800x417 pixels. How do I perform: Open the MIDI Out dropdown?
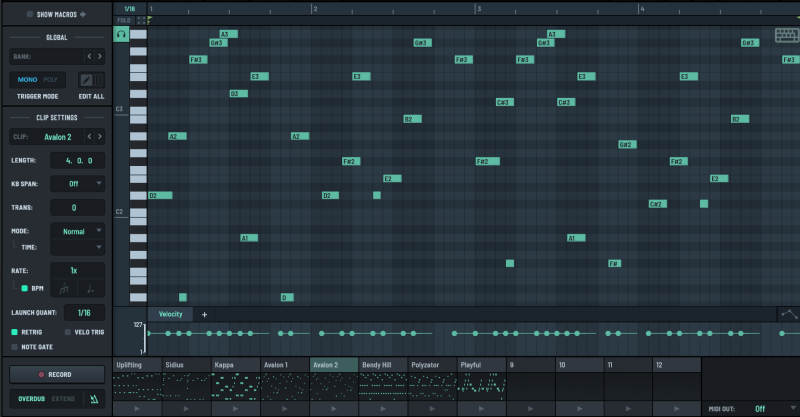[766, 408]
